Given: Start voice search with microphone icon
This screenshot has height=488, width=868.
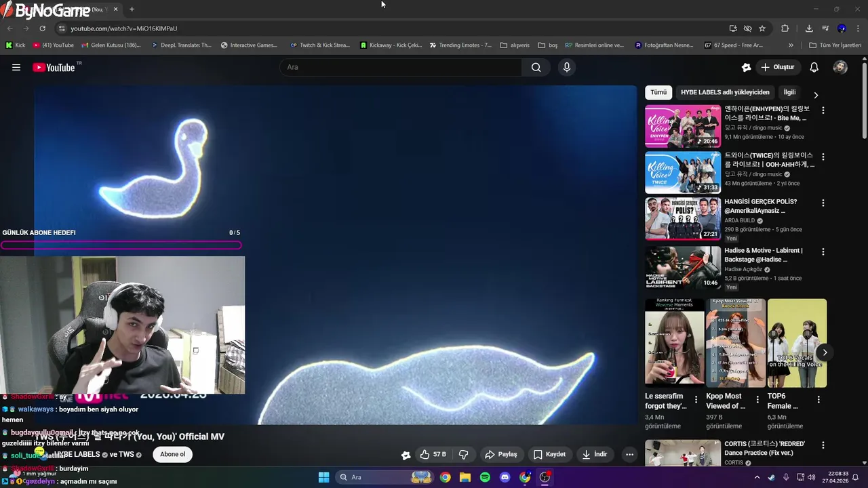Looking at the screenshot, I should [x=567, y=67].
